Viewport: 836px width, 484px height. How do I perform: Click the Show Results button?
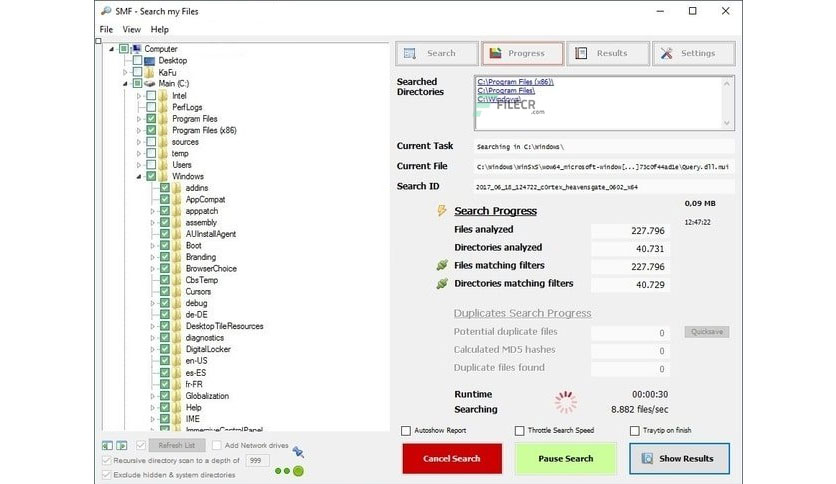pos(679,458)
